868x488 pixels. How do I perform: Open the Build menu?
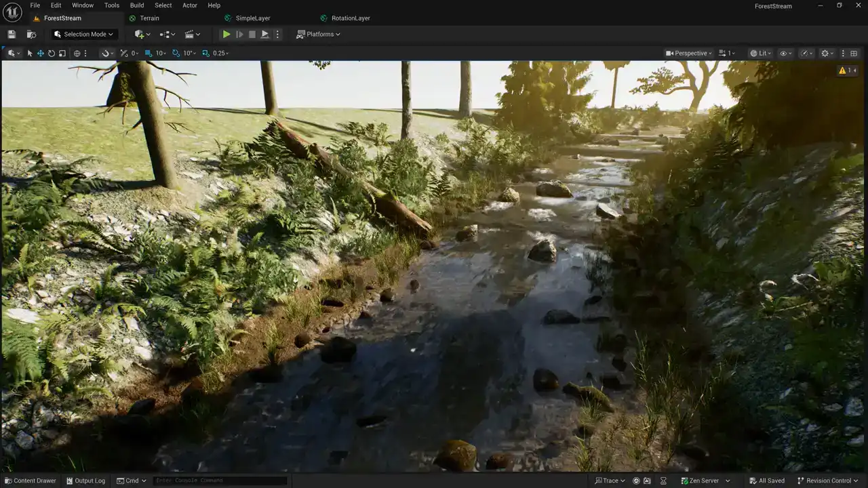(x=137, y=5)
